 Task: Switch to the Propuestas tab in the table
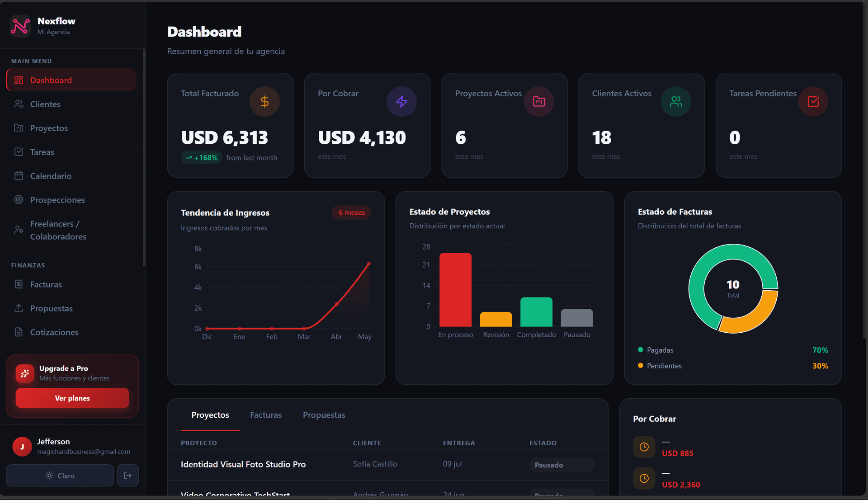(324, 415)
